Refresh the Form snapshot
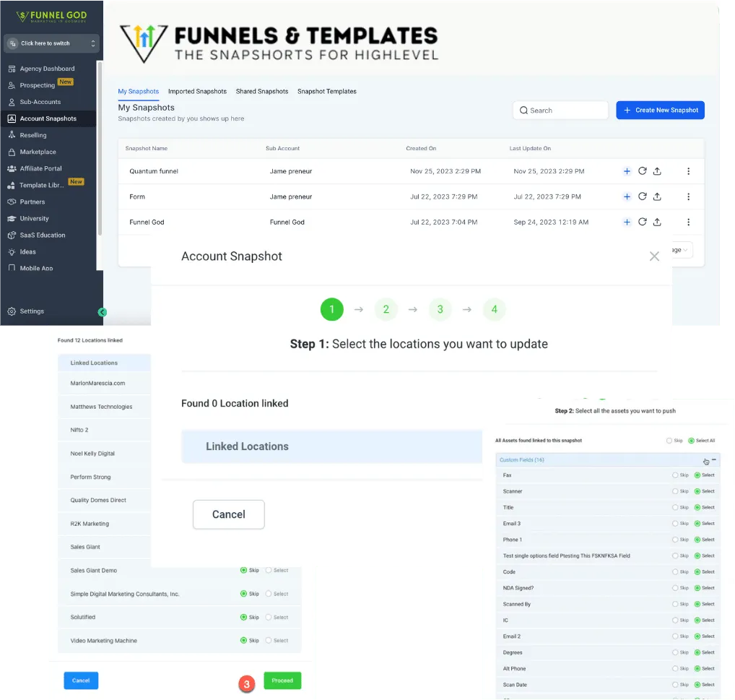735x700 pixels. [x=642, y=196]
